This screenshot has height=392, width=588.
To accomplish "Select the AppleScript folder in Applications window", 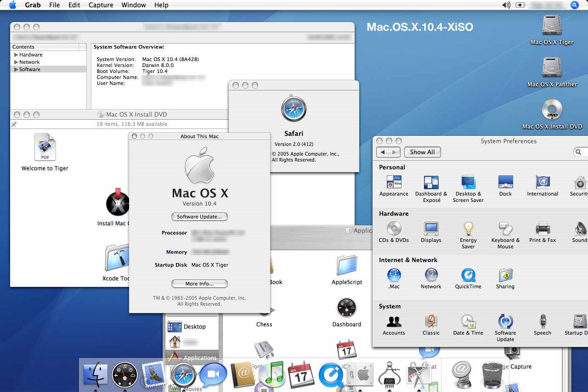I will 347,270.
